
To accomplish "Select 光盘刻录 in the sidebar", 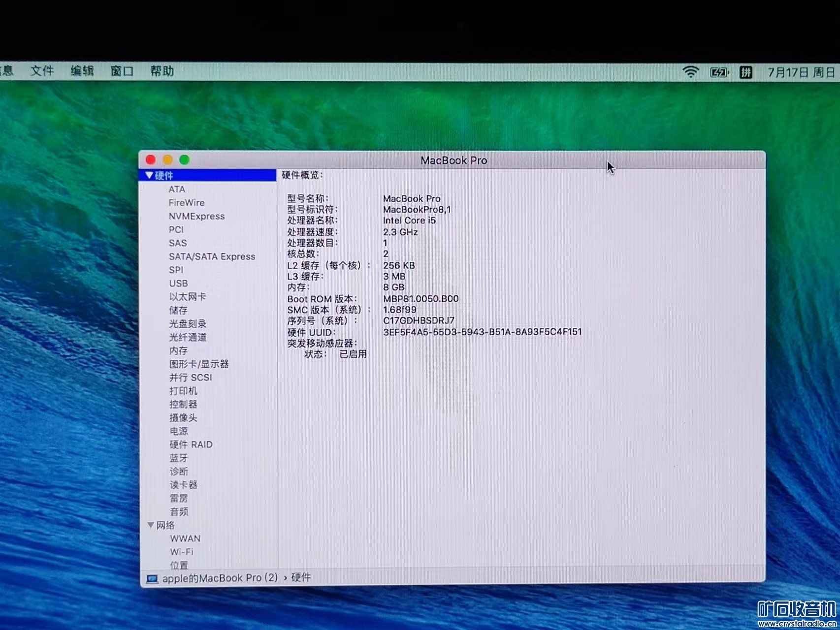I will coord(188,323).
